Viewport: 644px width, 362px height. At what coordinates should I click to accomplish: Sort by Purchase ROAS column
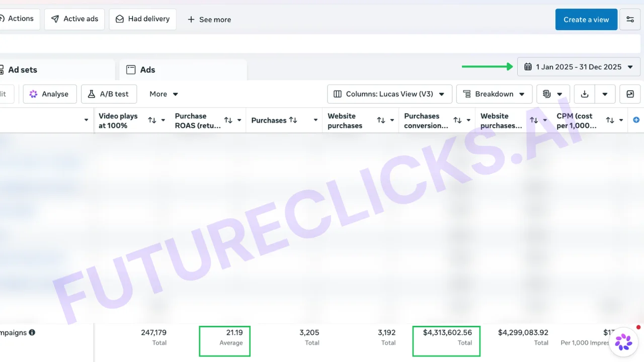coord(228,120)
